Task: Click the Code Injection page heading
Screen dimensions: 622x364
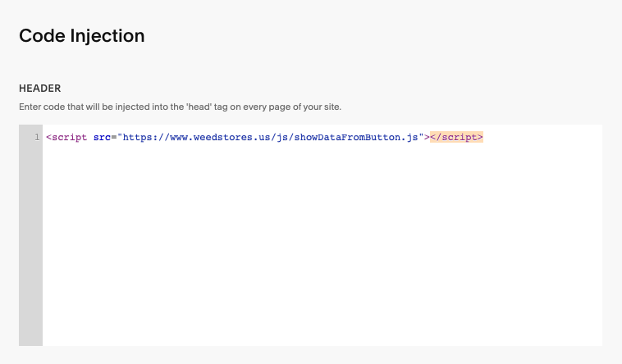Action: coord(82,36)
